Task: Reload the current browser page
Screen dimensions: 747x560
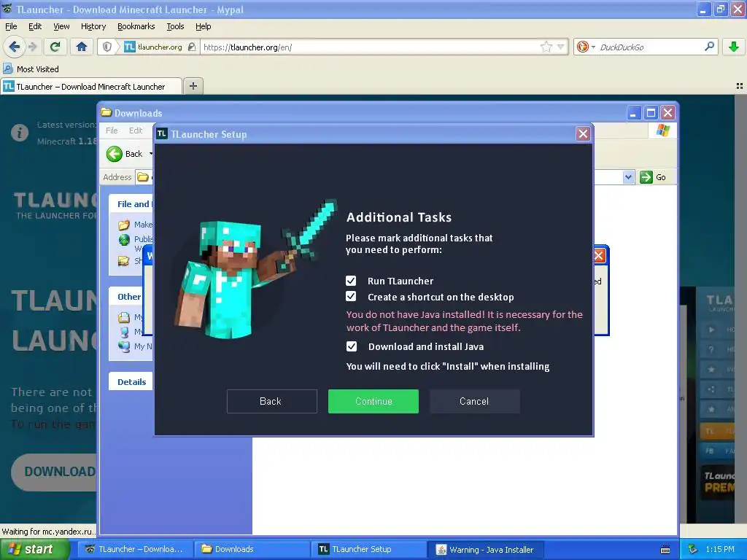Action: click(55, 47)
